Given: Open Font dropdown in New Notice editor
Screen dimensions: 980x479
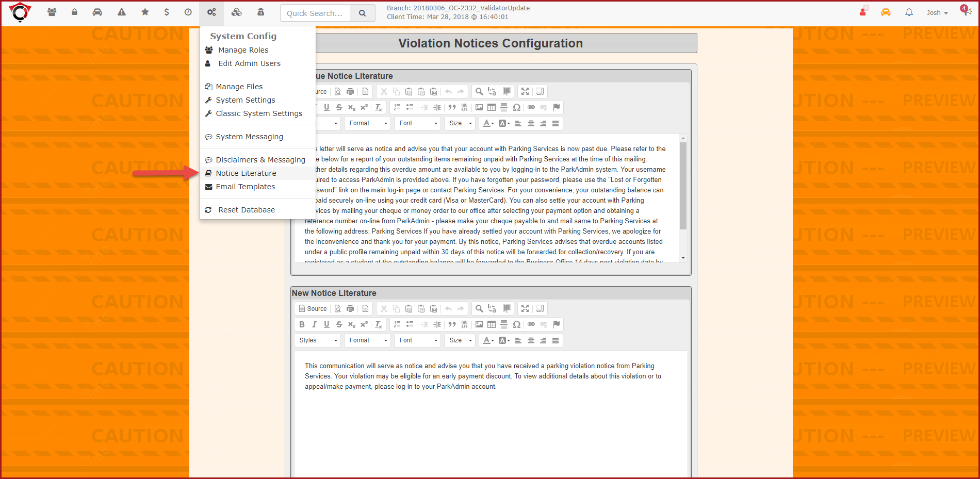Looking at the screenshot, I should [x=418, y=340].
